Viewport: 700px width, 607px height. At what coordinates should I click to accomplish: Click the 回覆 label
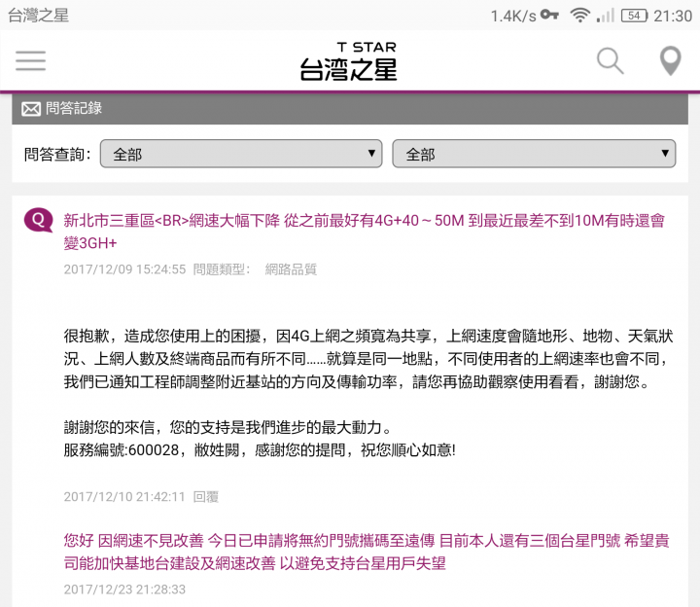(206, 497)
